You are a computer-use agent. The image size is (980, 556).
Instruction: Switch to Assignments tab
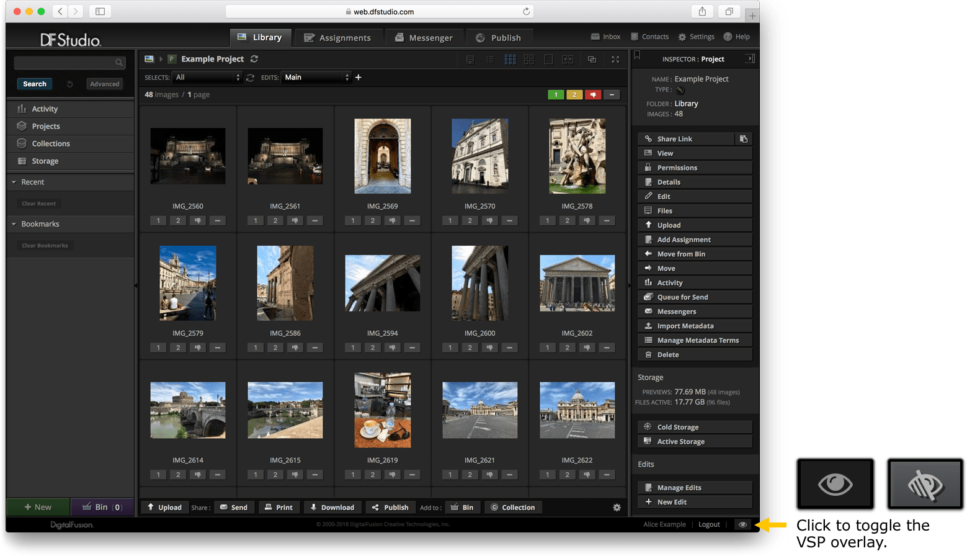point(337,38)
